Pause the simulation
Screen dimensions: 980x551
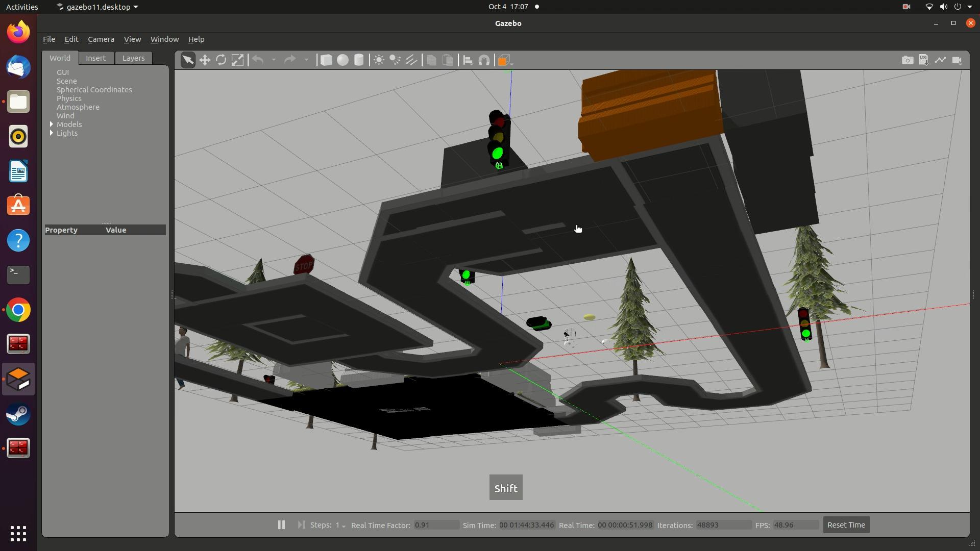coord(281,525)
